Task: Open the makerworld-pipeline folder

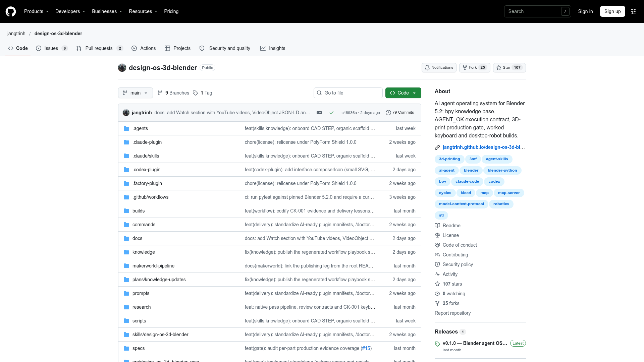Action: pos(153,266)
